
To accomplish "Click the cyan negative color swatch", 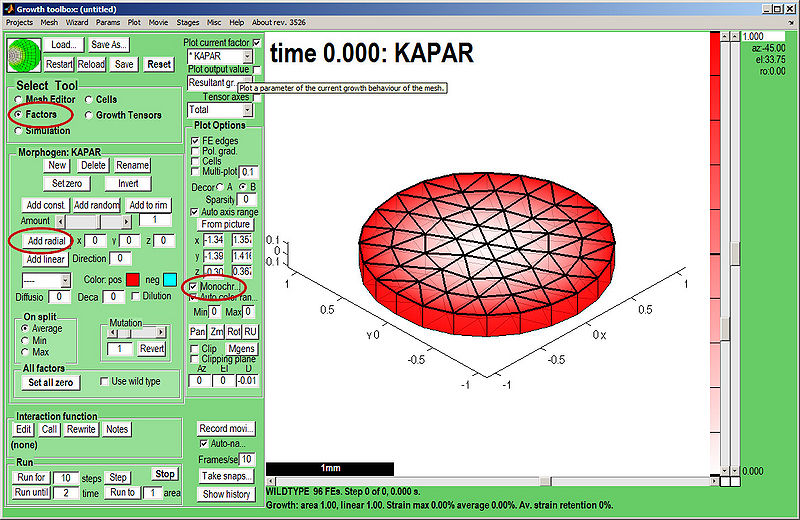I will click(x=171, y=278).
